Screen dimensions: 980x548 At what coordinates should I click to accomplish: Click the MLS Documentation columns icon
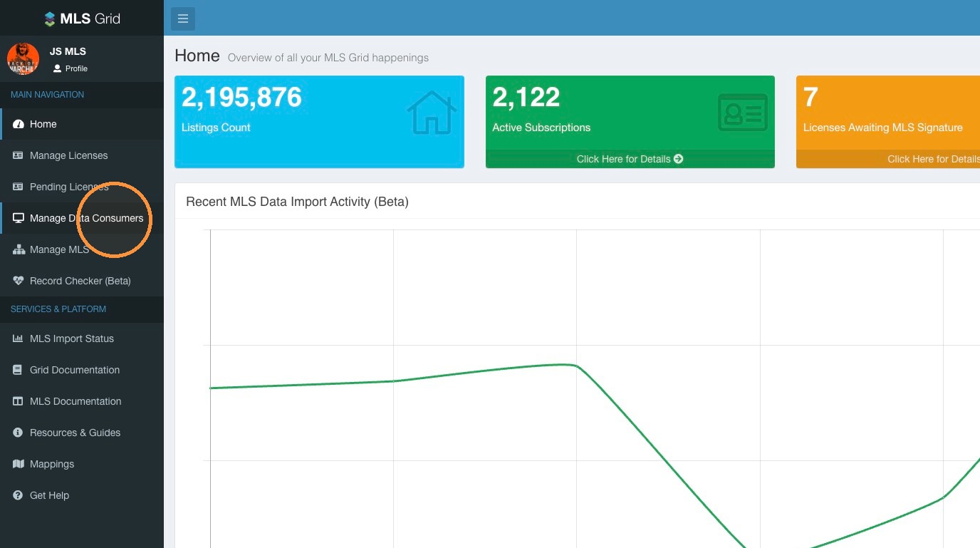pos(19,401)
